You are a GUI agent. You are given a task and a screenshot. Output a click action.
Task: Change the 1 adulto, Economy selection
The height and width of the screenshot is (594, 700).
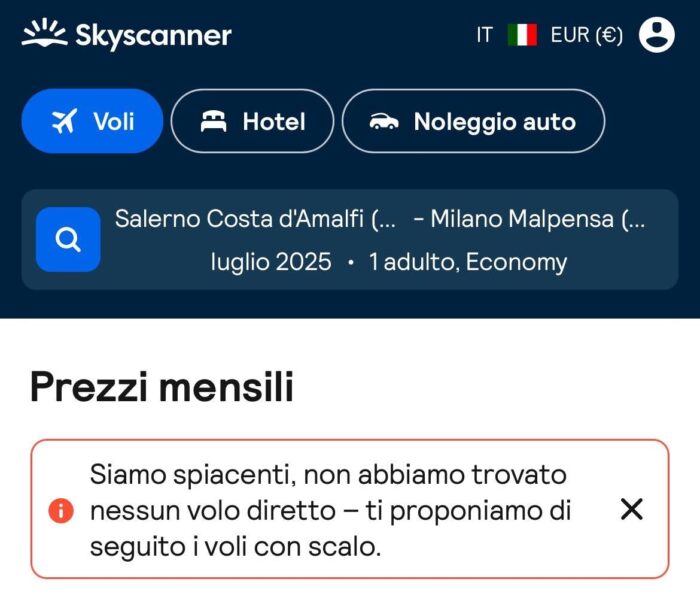point(468,262)
